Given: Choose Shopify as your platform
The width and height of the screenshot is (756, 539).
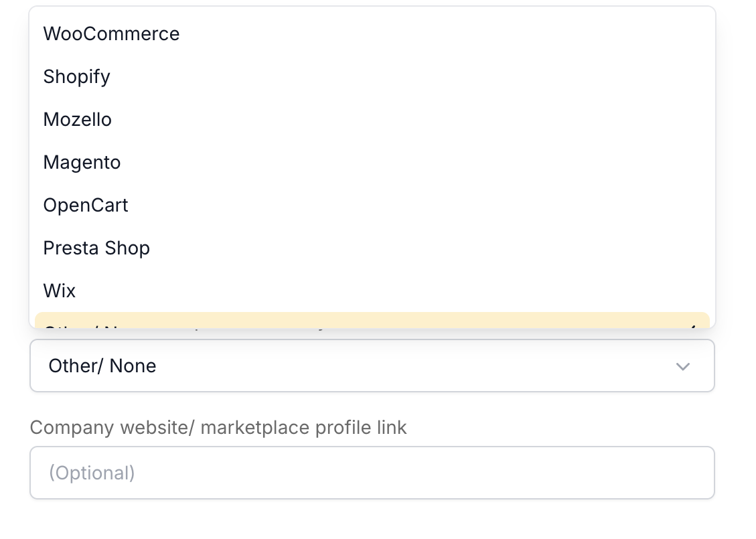Looking at the screenshot, I should pos(76,76).
